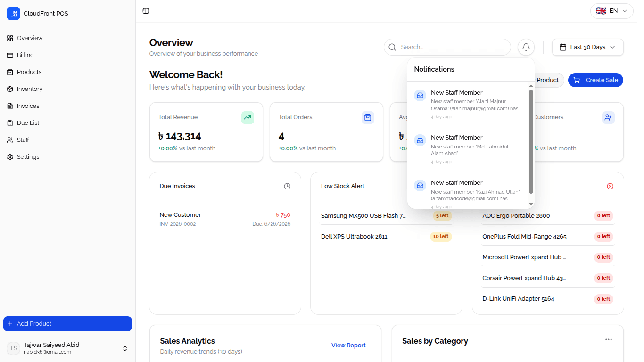Click the partially hidden Product button
This screenshot has width=644, height=362.
coord(549,80)
